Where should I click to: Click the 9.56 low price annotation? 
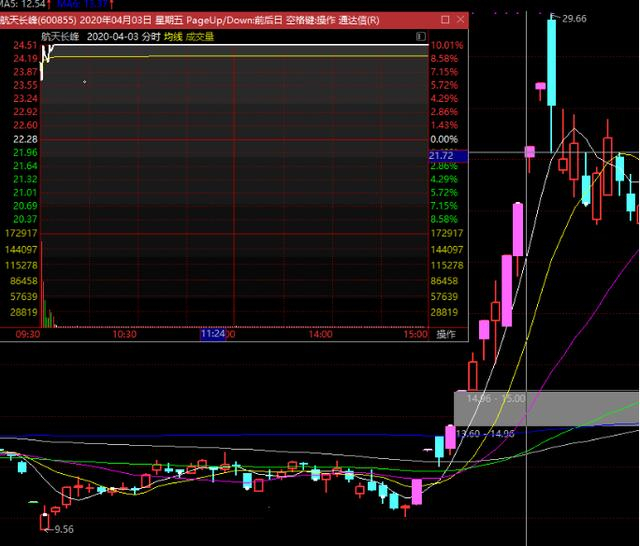pos(64,529)
